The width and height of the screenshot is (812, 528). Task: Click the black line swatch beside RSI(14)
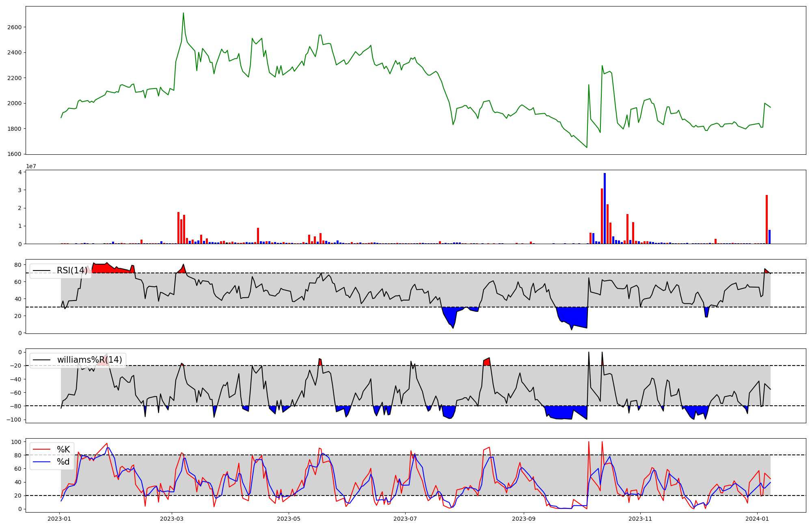pyautogui.click(x=41, y=270)
